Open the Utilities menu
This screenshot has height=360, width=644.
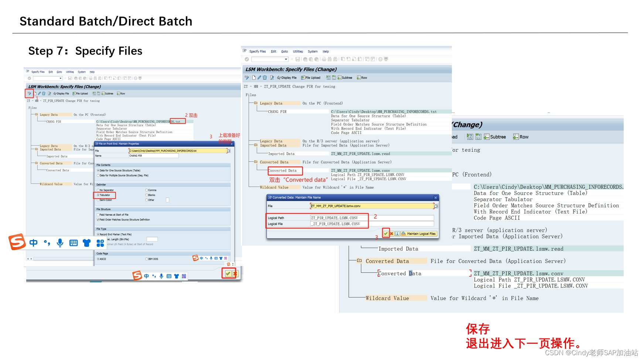point(298,51)
